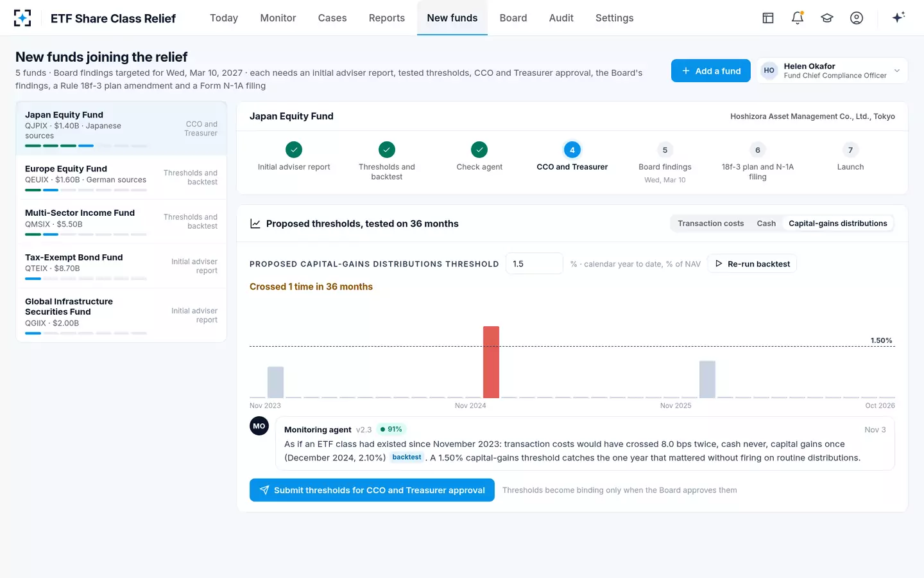Viewport: 924px width, 578px height.
Task: Select step 5 Board findings circle
Action: [665, 150]
